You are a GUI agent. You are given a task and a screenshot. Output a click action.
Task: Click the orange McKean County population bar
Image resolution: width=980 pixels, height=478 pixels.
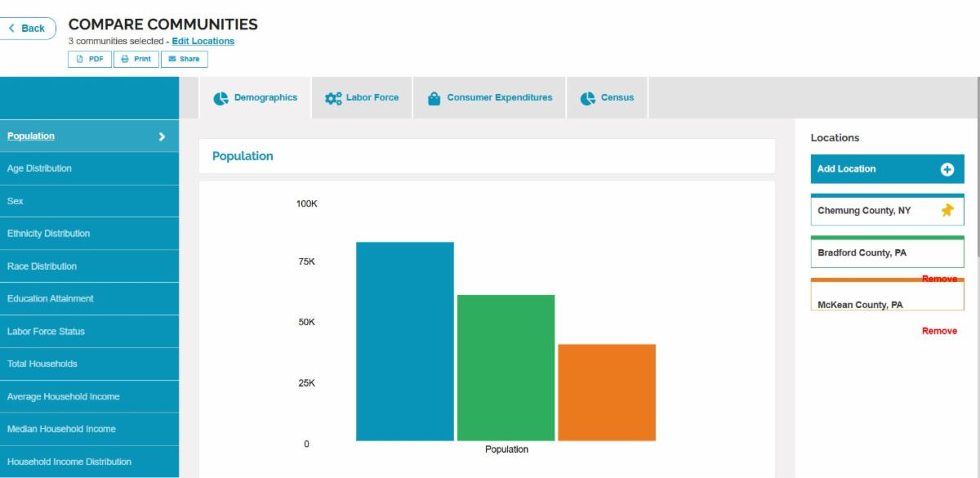coord(607,392)
